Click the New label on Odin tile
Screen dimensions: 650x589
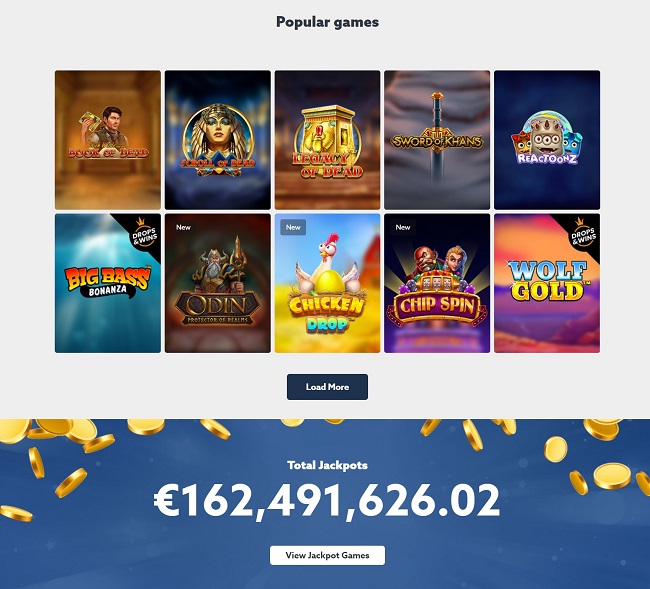click(x=183, y=227)
